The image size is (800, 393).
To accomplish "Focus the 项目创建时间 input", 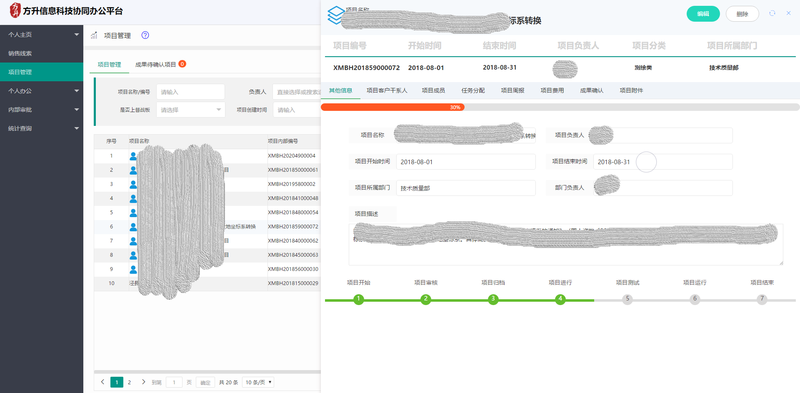I will (297, 110).
